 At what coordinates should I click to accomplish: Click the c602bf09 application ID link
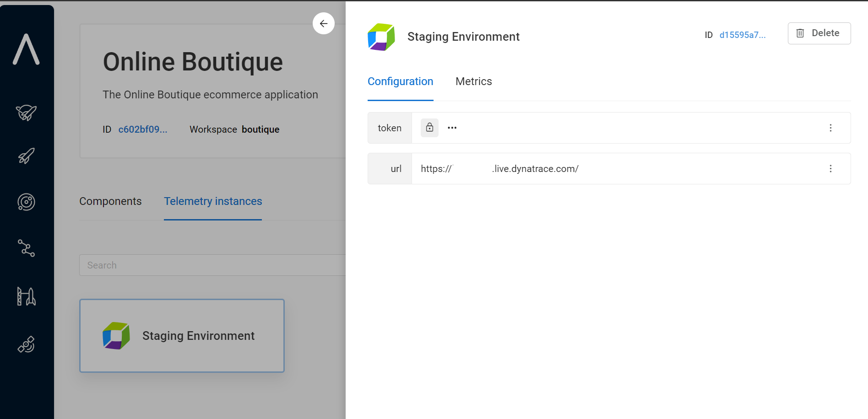143,129
